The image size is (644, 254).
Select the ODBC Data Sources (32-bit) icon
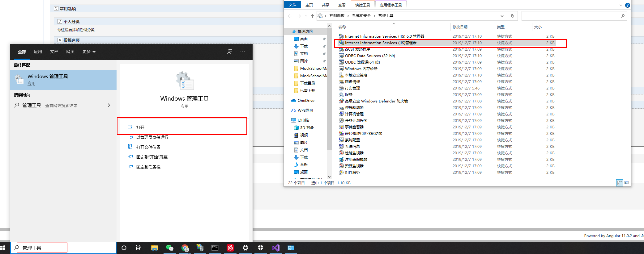point(341,56)
